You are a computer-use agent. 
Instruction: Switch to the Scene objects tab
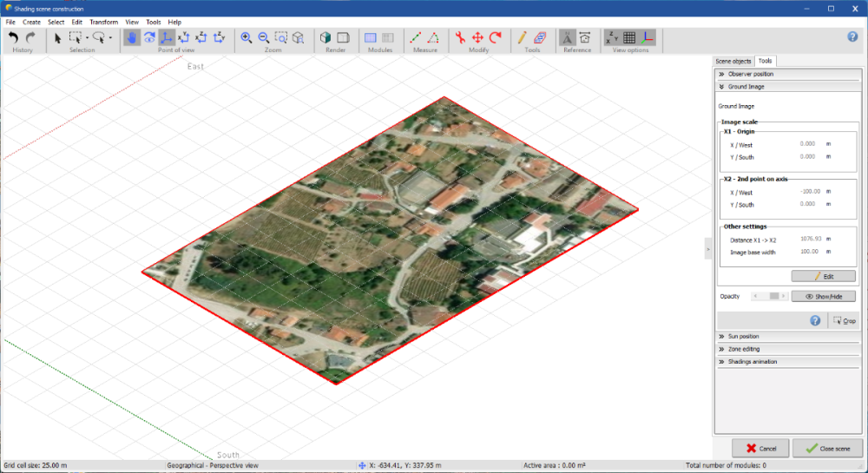tap(733, 62)
